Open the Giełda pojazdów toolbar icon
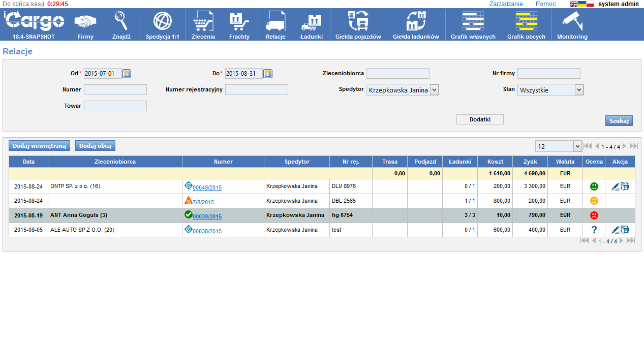This screenshot has width=644, height=346. tap(358, 21)
